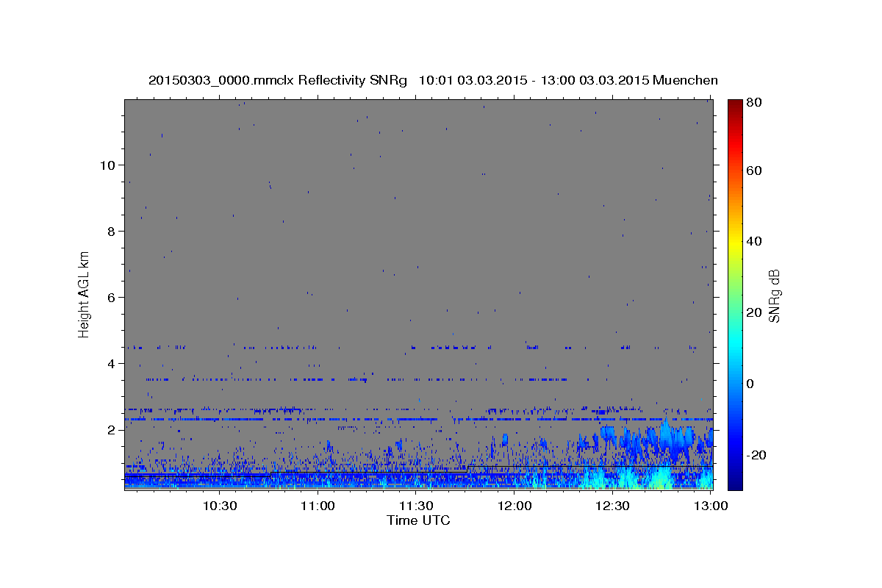This screenshot has height=588, width=882.
Task: Click the height label 6
Action: tap(111, 297)
